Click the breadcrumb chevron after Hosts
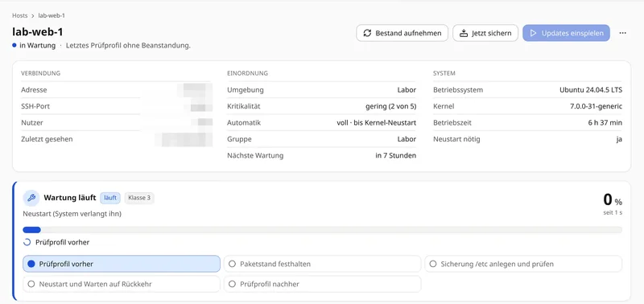 tap(33, 15)
